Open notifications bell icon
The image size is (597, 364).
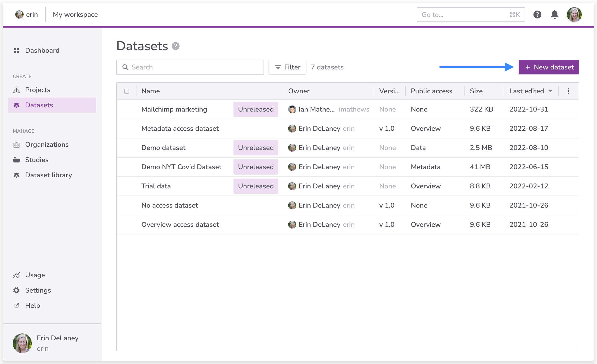click(554, 15)
